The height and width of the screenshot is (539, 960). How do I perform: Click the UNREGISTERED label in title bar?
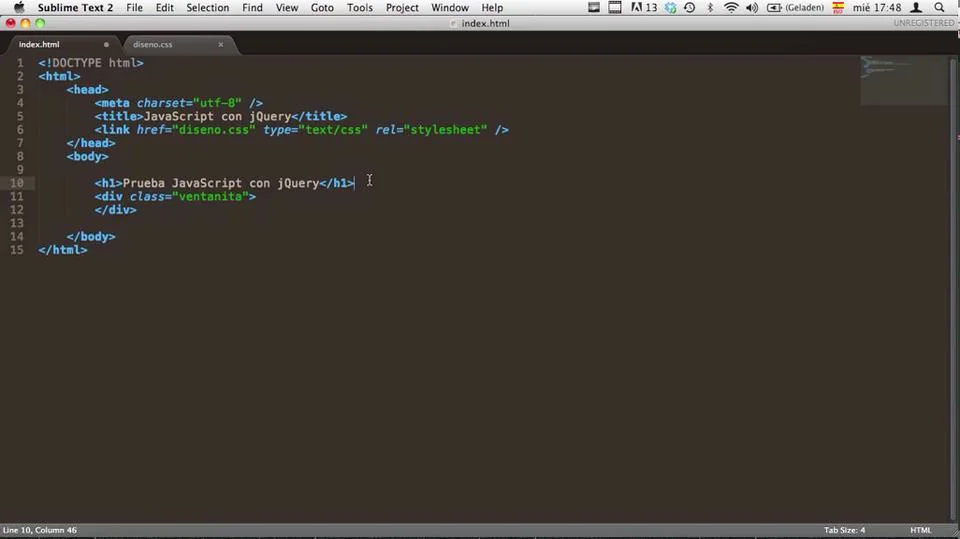coord(923,23)
